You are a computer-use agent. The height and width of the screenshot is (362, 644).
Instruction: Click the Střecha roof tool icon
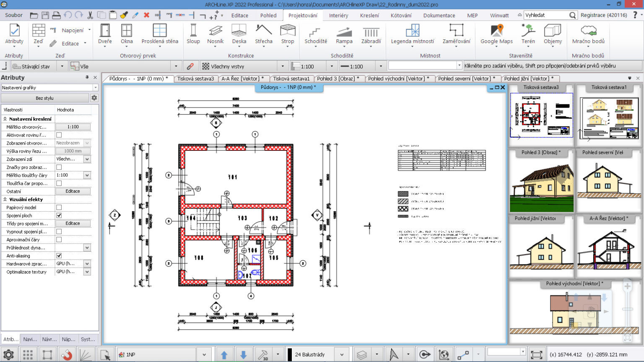(263, 34)
